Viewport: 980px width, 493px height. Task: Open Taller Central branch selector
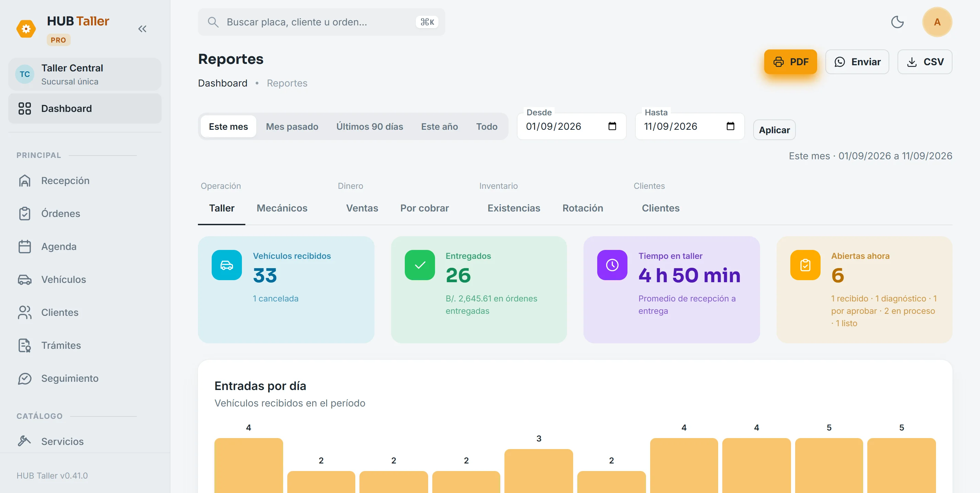tap(85, 74)
